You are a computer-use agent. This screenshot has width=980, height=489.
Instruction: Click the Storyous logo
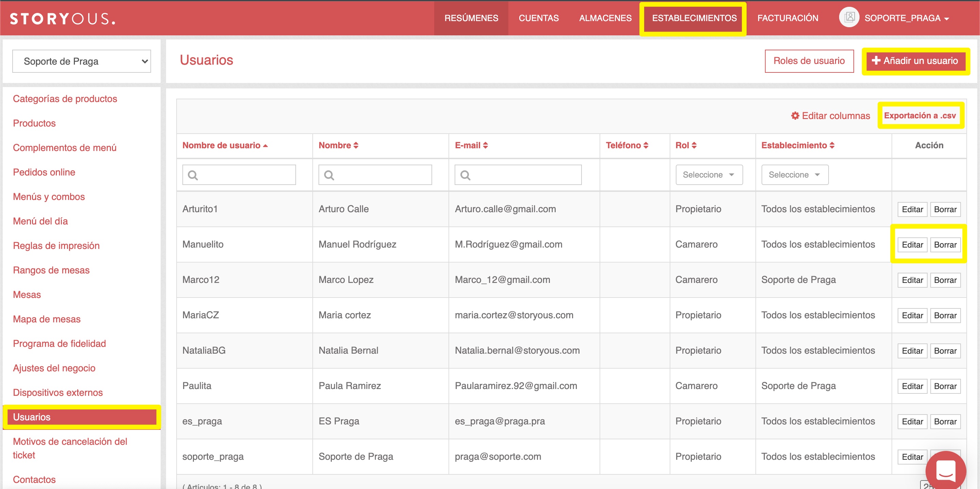63,18
